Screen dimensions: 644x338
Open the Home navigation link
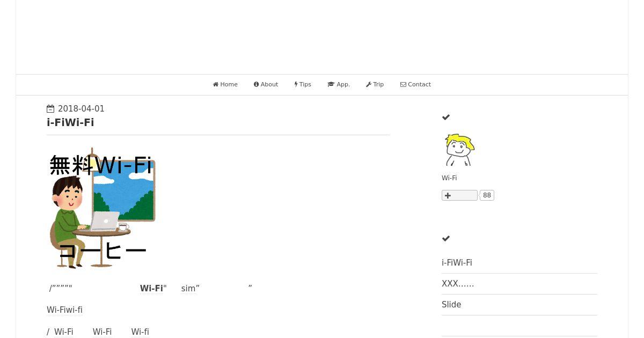225,85
